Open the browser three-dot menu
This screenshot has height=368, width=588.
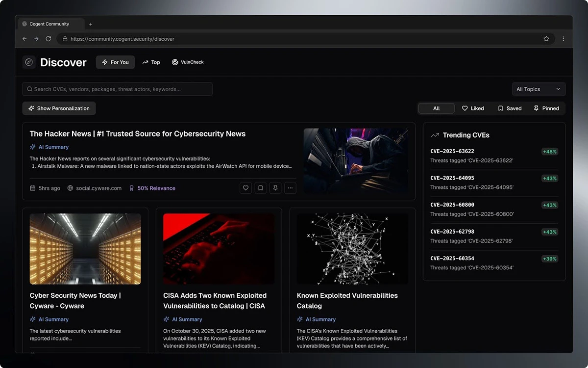point(563,39)
